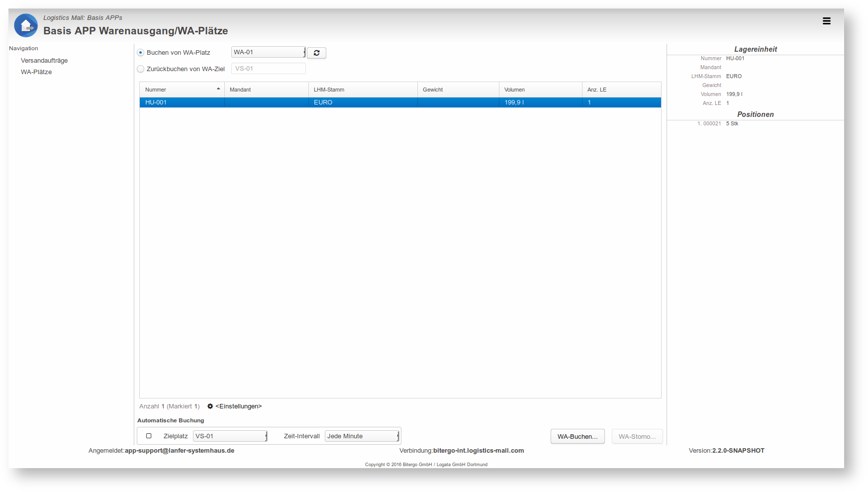Screen dimensions: 868x492
Task: Open the Zeit-Intervall 'Jede Minute' dropdown
Action: 362,436
